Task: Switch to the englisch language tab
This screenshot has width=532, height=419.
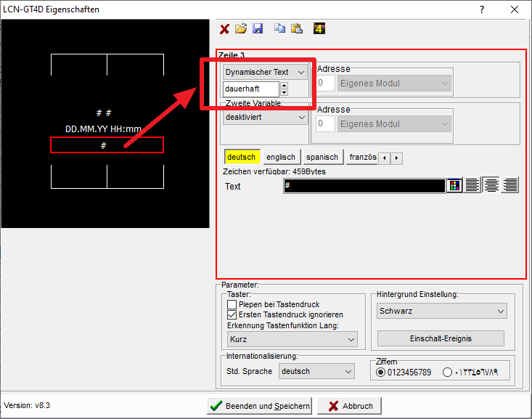Action: click(x=282, y=157)
